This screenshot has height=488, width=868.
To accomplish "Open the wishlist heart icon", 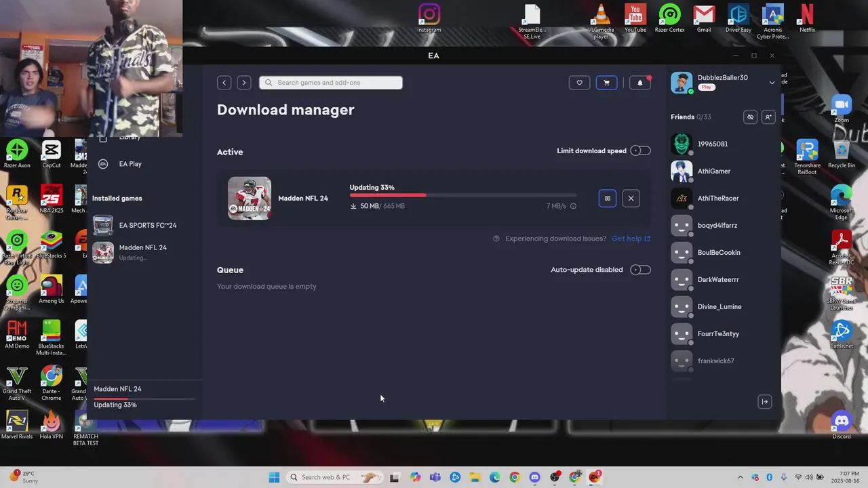I will (x=579, y=83).
